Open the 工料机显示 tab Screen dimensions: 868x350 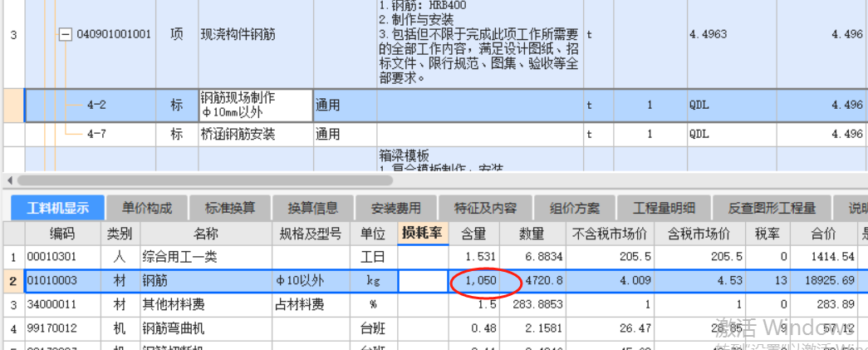tap(57, 208)
